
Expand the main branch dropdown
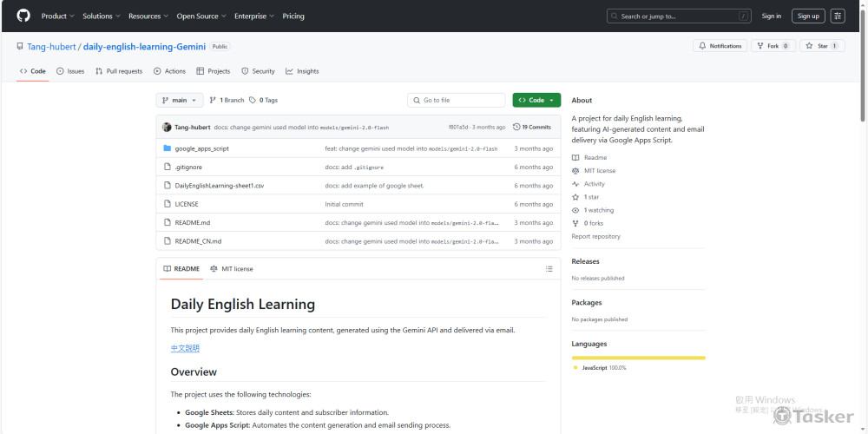[x=180, y=100]
